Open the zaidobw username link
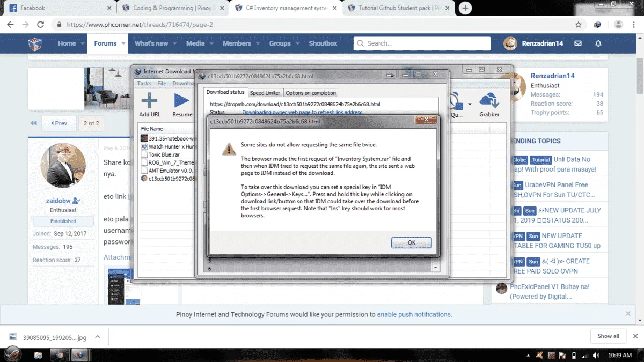644x362 pixels. click(x=59, y=201)
